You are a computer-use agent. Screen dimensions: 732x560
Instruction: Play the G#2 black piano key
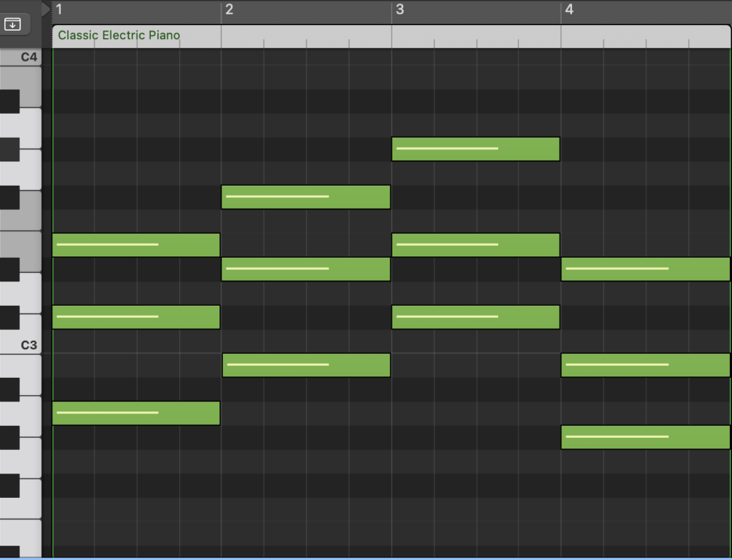[x=10, y=437]
